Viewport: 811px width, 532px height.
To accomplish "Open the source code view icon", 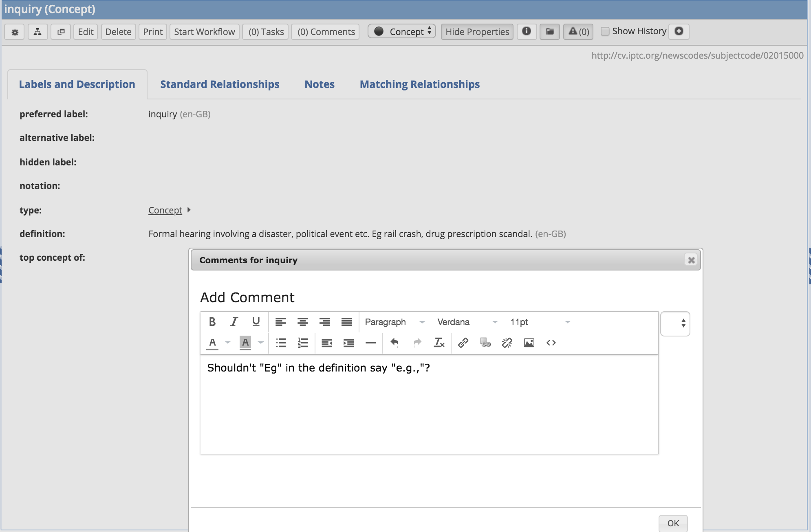I will [551, 343].
